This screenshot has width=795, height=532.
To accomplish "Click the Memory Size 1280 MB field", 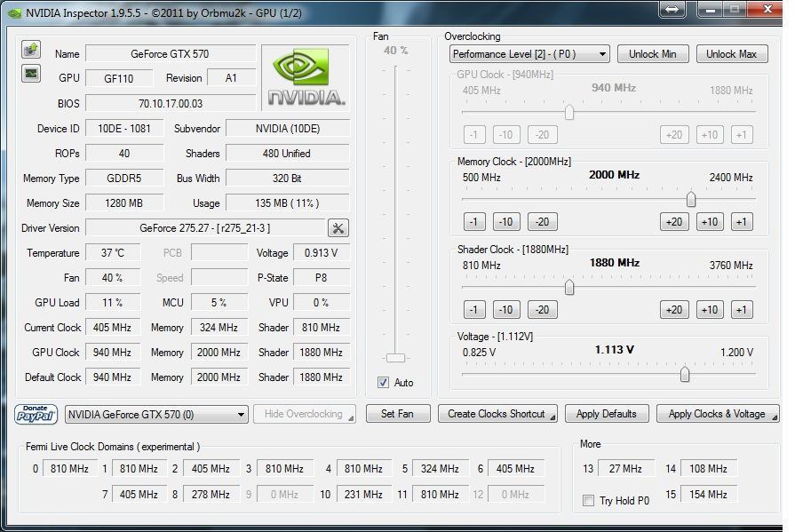I will point(124,203).
